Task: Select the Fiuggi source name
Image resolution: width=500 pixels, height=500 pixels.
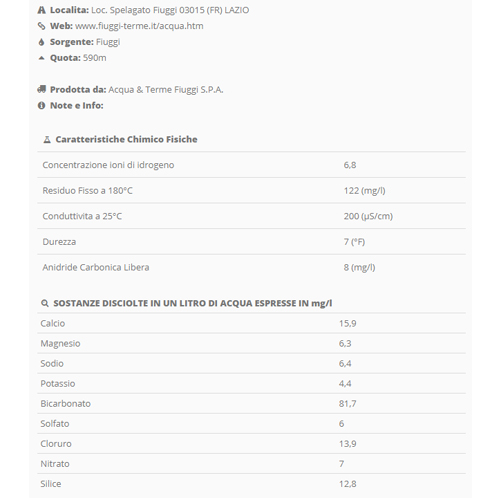Action: pos(108,42)
